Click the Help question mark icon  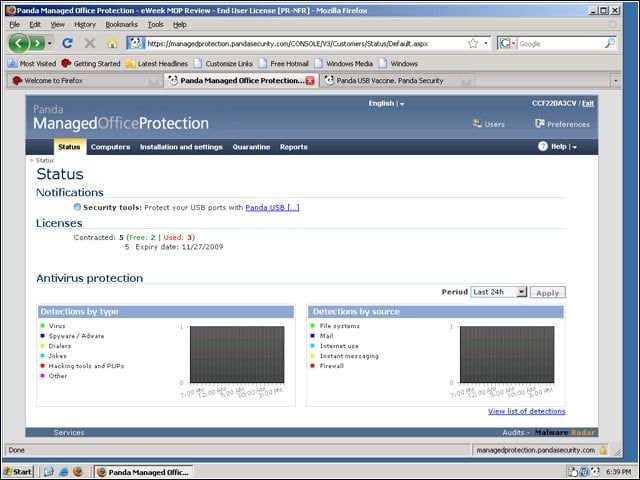[x=542, y=146]
